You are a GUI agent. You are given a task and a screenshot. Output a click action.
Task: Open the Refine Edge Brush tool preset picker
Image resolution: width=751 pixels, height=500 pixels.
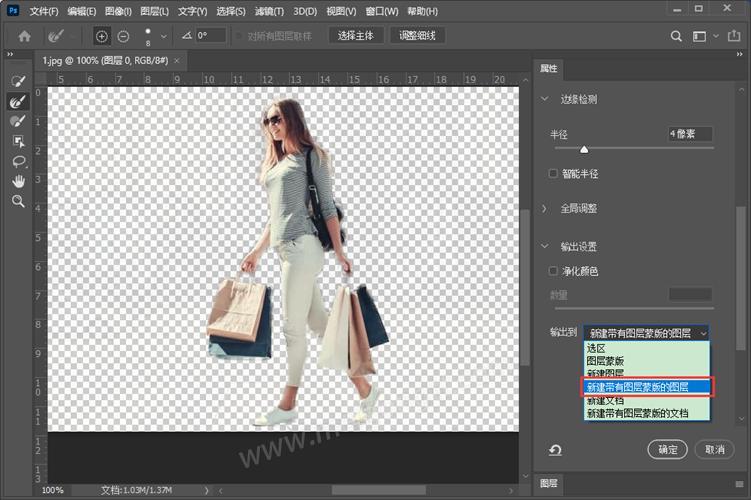click(73, 36)
